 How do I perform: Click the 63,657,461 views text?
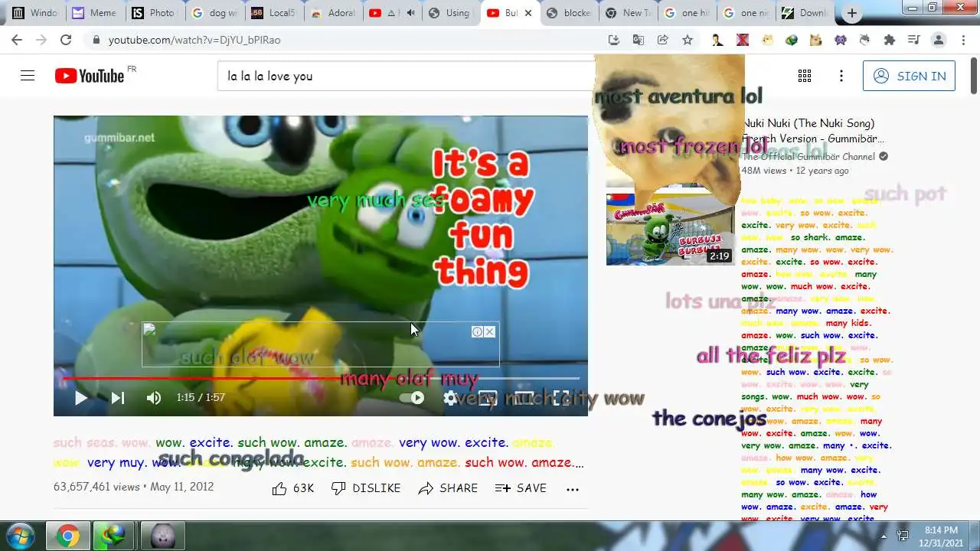click(x=96, y=487)
